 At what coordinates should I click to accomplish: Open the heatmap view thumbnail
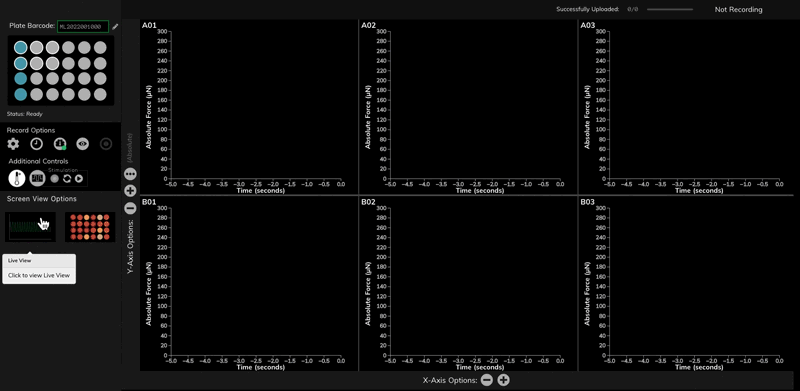pyautogui.click(x=90, y=227)
